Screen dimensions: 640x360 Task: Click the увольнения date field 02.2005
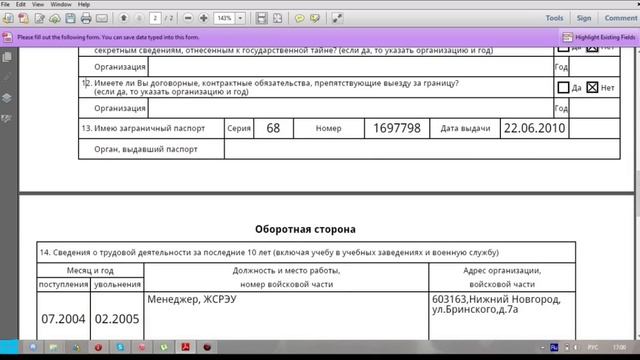tap(117, 316)
